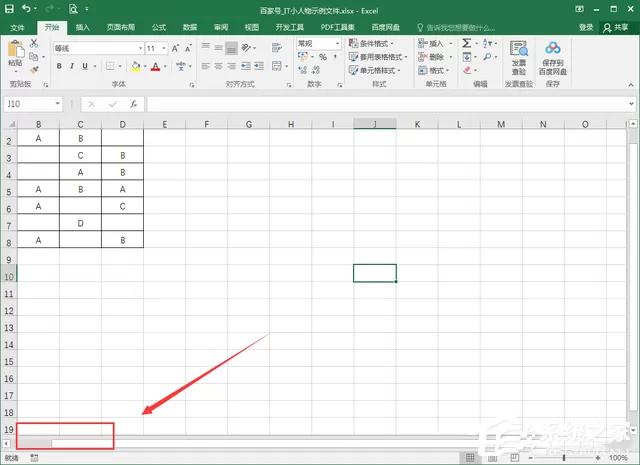
Task: Click the Format Painter brush icon
Action: (34, 70)
